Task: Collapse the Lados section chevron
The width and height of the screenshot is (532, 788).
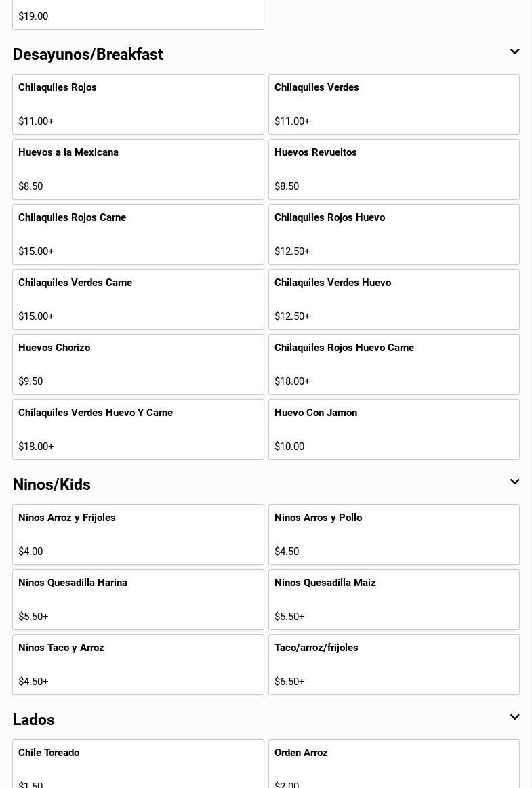Action: click(x=514, y=718)
